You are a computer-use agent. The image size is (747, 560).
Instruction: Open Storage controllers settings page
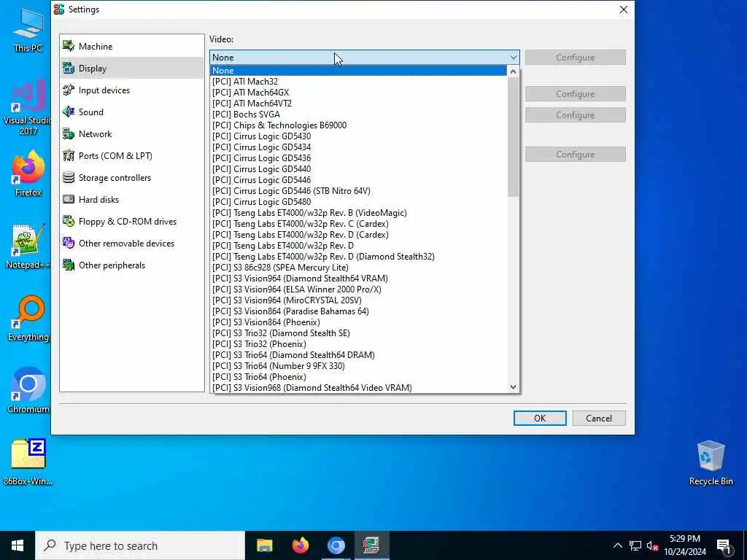click(x=132, y=178)
